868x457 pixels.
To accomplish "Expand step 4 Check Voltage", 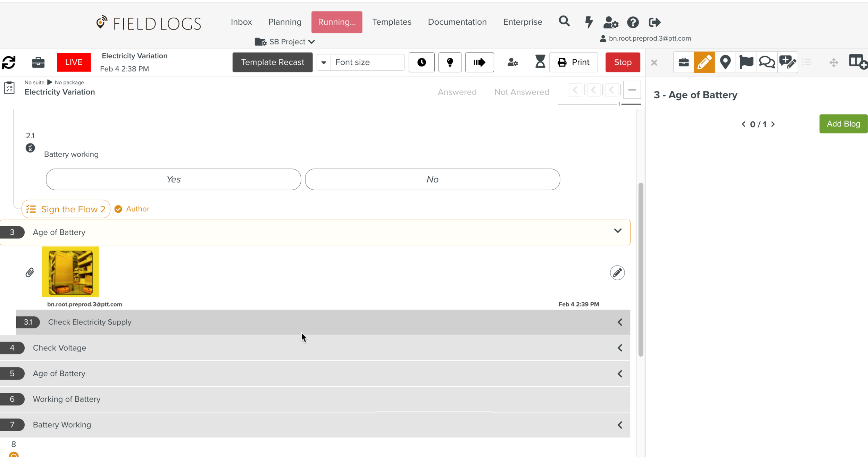I will click(620, 348).
